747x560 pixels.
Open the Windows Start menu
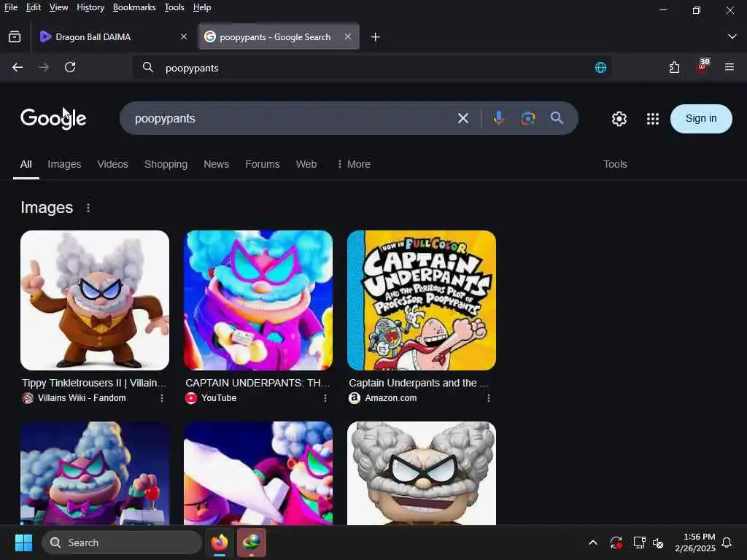coord(23,542)
